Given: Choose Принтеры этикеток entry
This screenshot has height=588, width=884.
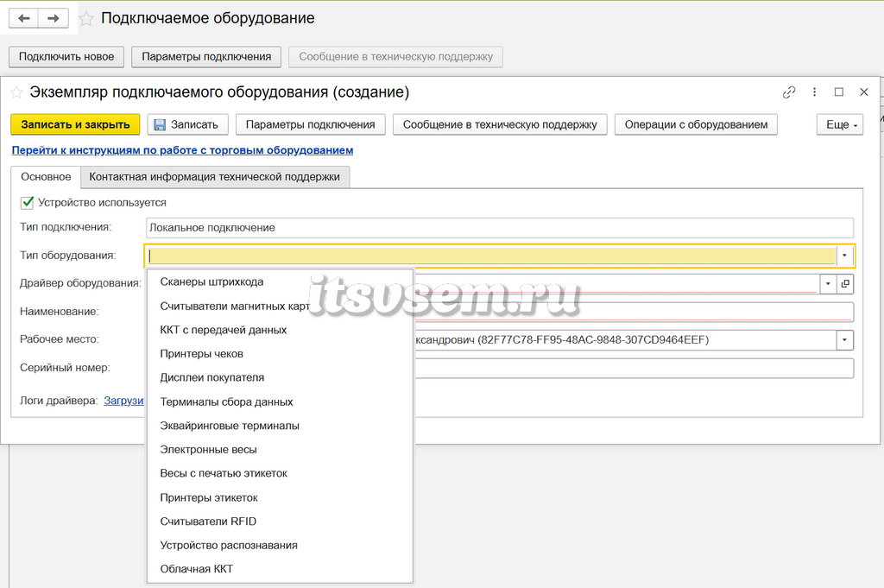Looking at the screenshot, I should pyautogui.click(x=281, y=498).
